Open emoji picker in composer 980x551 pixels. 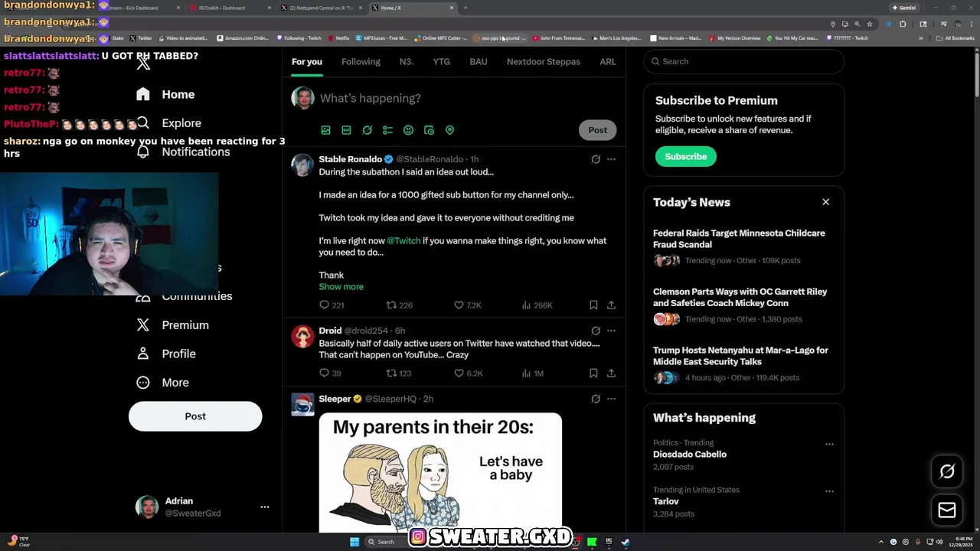coord(408,130)
